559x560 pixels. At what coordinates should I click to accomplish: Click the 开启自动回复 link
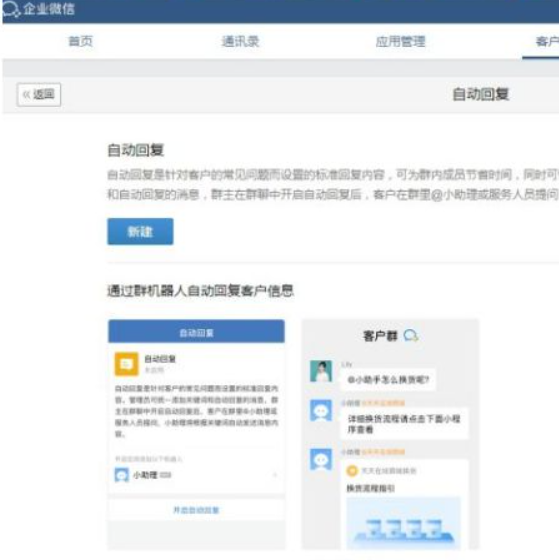click(x=196, y=510)
